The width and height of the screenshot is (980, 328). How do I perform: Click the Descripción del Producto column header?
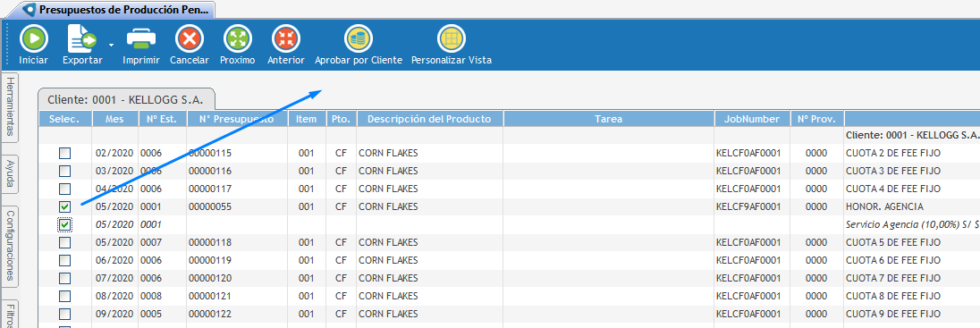(x=429, y=119)
